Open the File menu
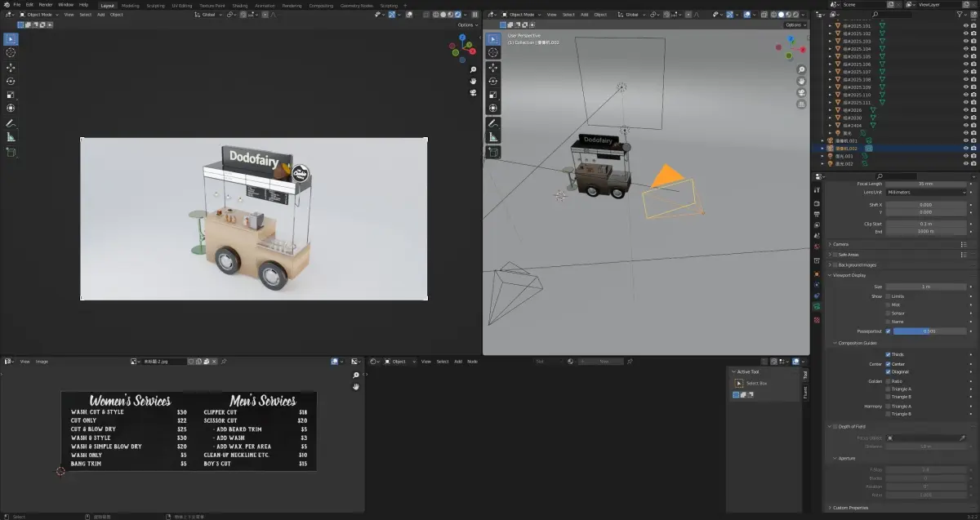 pyautogui.click(x=17, y=4)
